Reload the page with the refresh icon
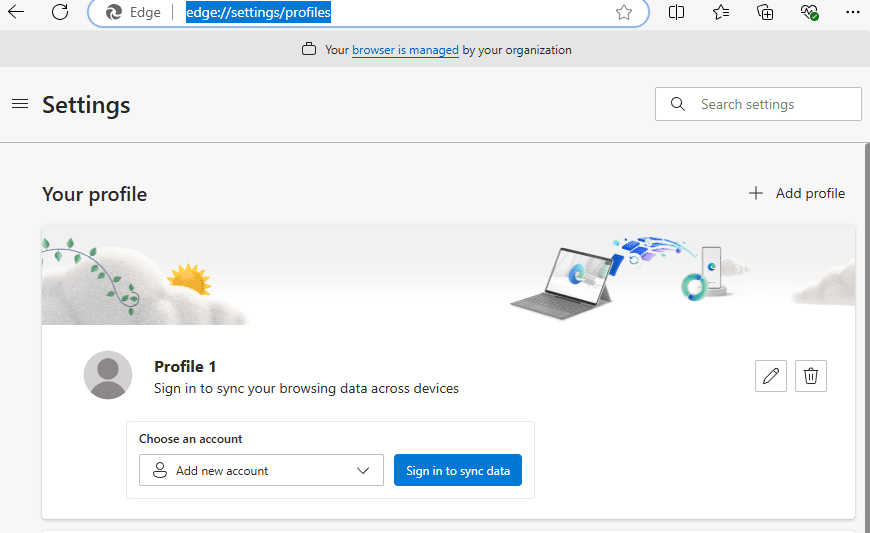The width and height of the screenshot is (870, 533). 60,12
